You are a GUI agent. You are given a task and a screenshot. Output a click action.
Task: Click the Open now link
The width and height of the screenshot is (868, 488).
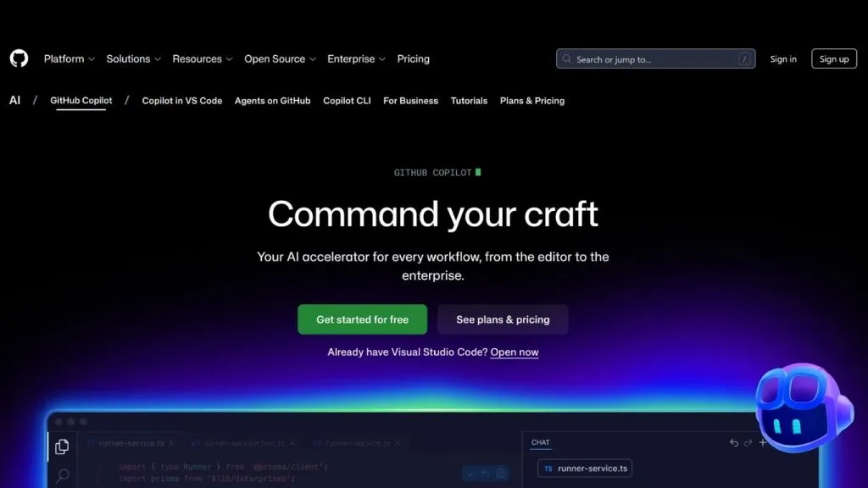point(515,352)
